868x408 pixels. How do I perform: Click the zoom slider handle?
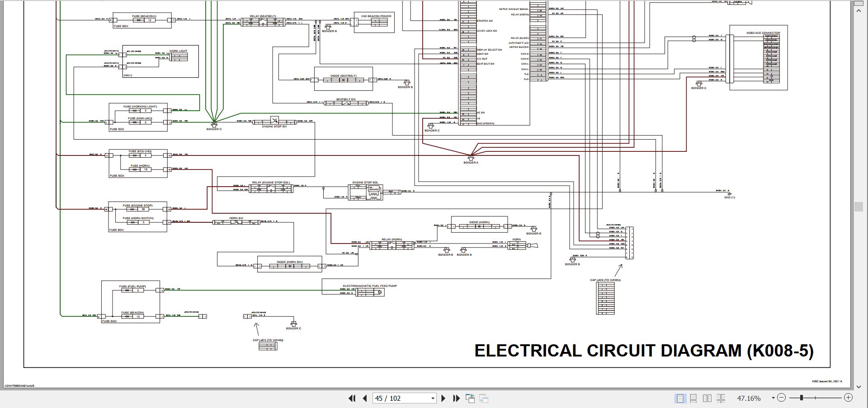pos(802,398)
